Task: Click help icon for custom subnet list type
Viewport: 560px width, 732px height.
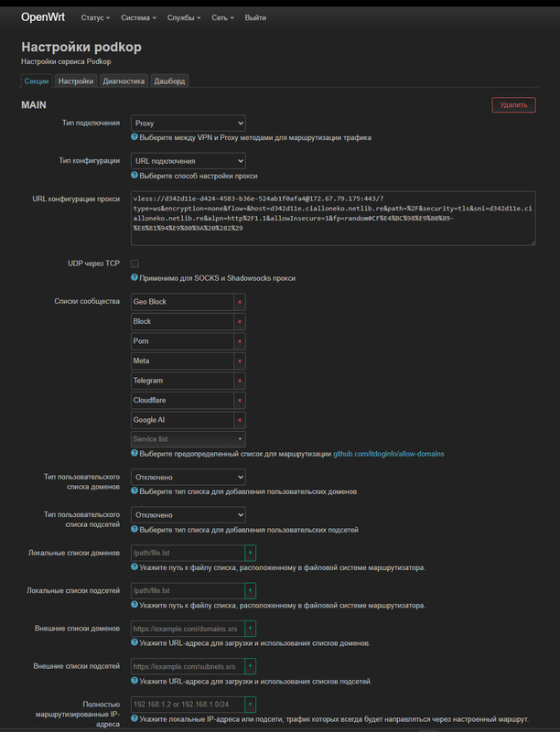Action: tap(135, 530)
